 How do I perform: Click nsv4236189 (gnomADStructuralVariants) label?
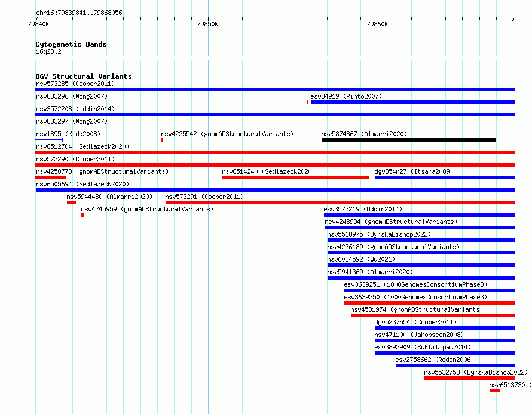pyautogui.click(x=393, y=247)
